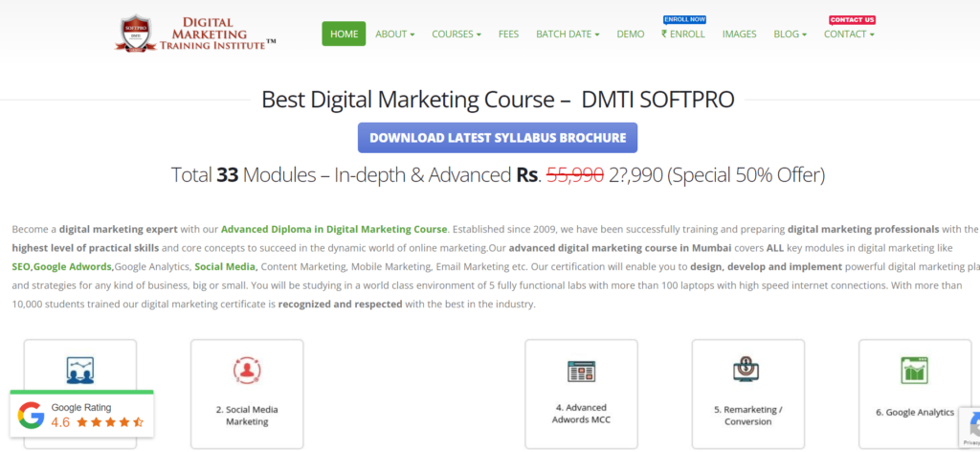Expand the CONTACT dropdown menu
This screenshot has width=980, height=452.
(x=849, y=34)
